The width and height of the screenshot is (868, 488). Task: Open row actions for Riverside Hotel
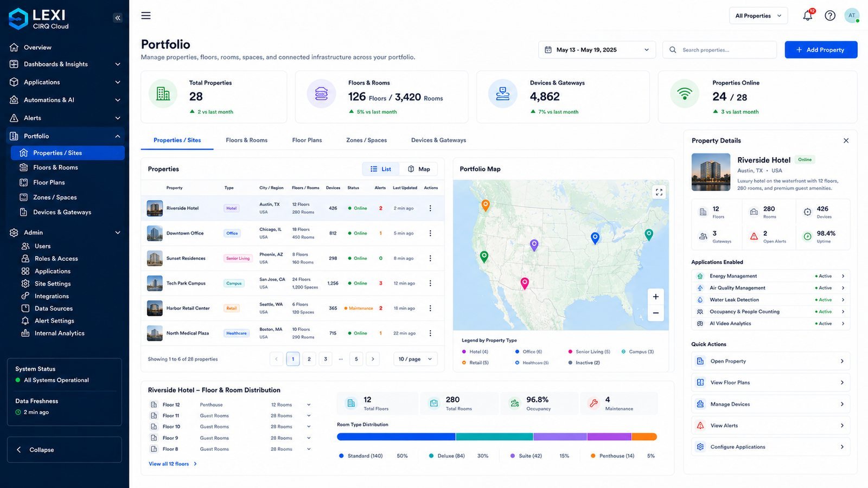(430, 208)
